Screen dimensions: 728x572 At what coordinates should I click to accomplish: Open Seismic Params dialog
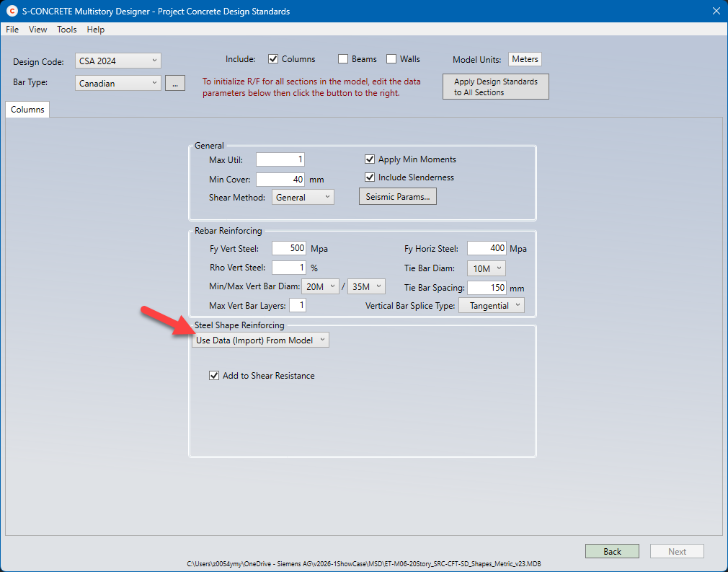click(398, 196)
